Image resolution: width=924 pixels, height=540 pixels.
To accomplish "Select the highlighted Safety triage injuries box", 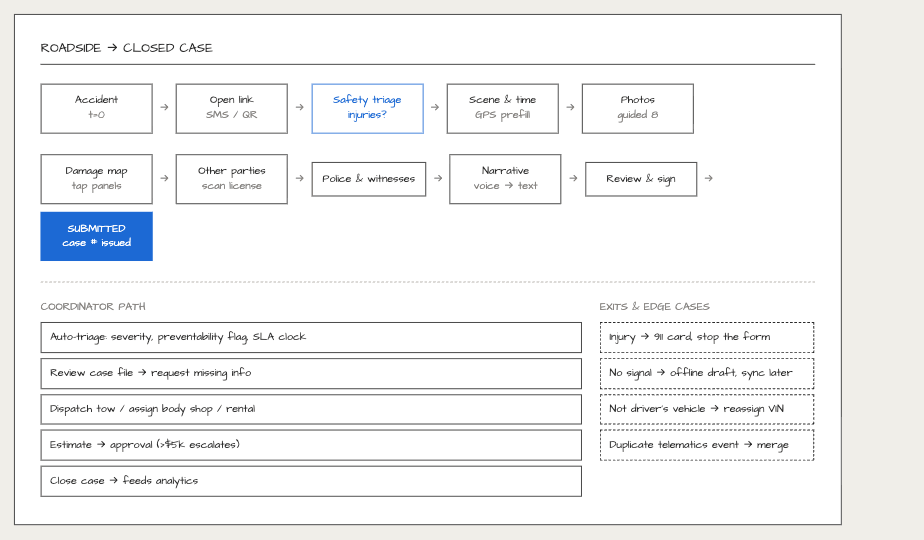I will [x=367, y=108].
